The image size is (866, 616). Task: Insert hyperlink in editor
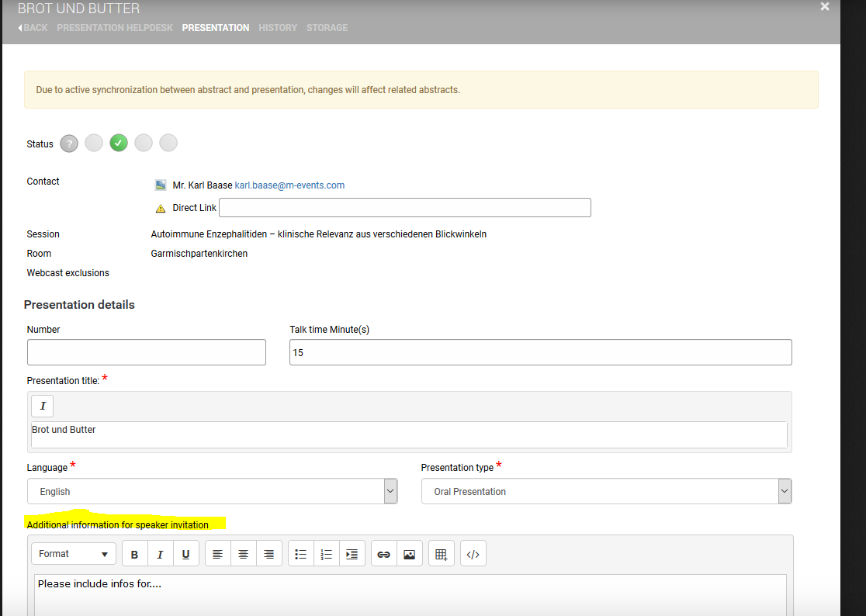point(384,554)
